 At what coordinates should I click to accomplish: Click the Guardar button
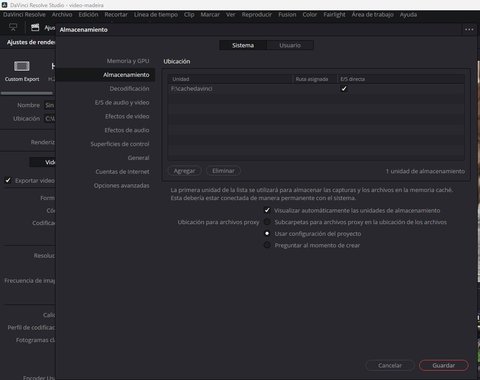tap(444, 365)
